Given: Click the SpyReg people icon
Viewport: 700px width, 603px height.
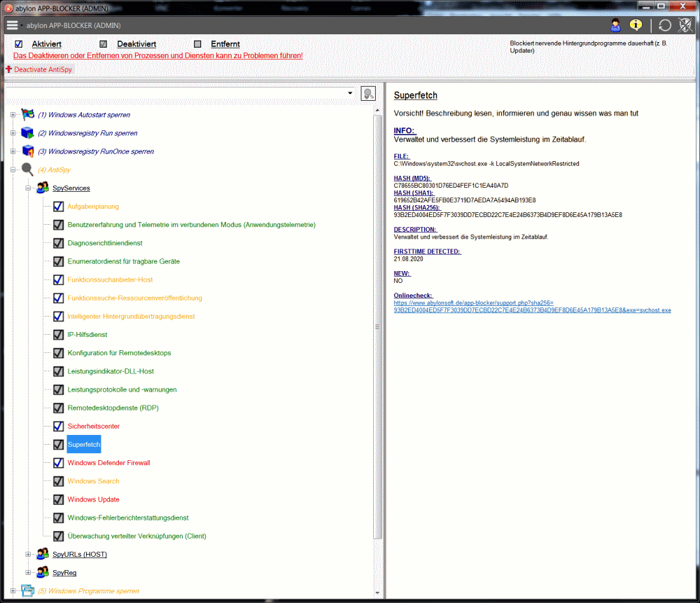Looking at the screenshot, I should [43, 572].
